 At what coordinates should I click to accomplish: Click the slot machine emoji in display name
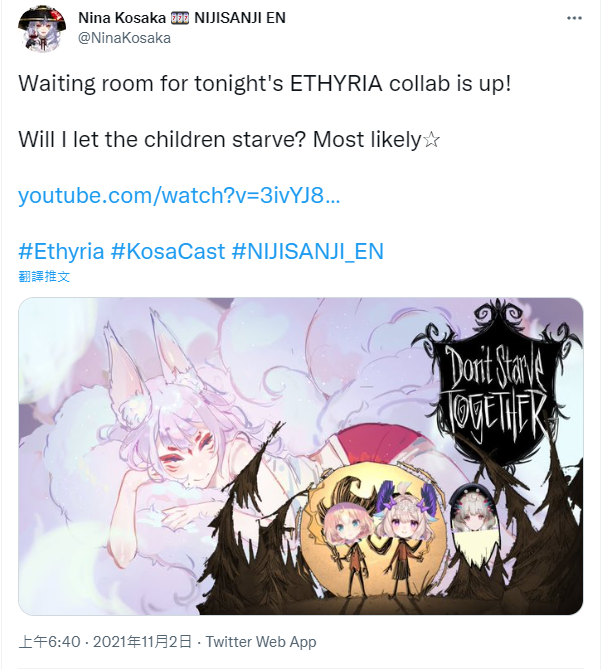pos(179,18)
